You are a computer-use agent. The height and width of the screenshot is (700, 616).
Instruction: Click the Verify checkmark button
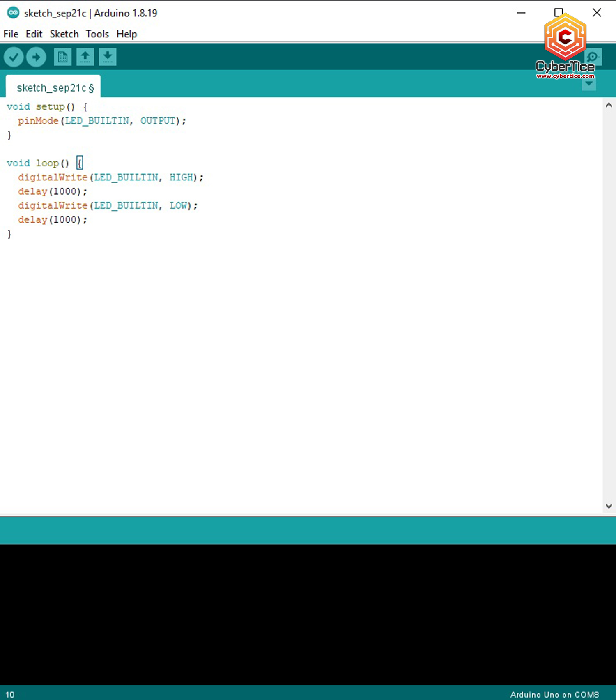click(14, 57)
